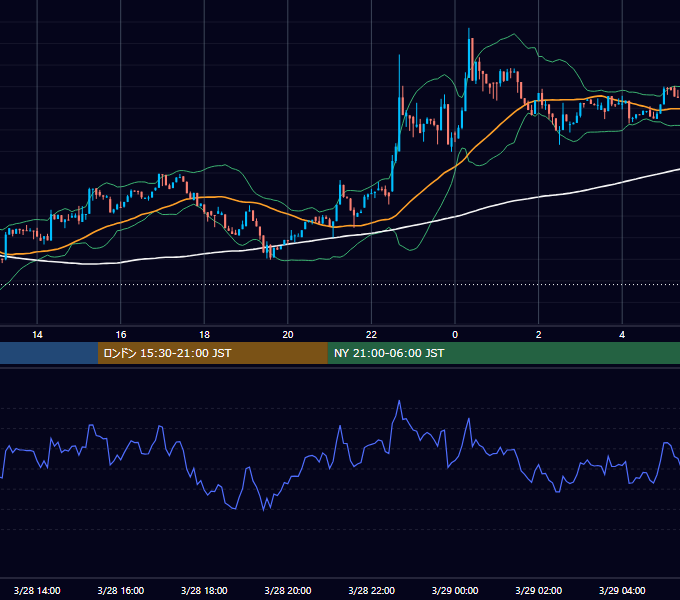Click hour label 2 on price chart axis
680x600 pixels.
539,334
